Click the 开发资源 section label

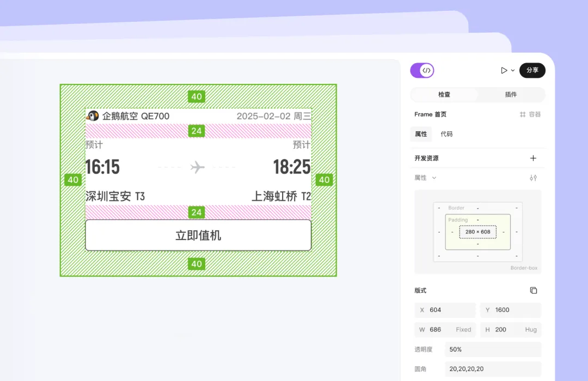point(426,158)
